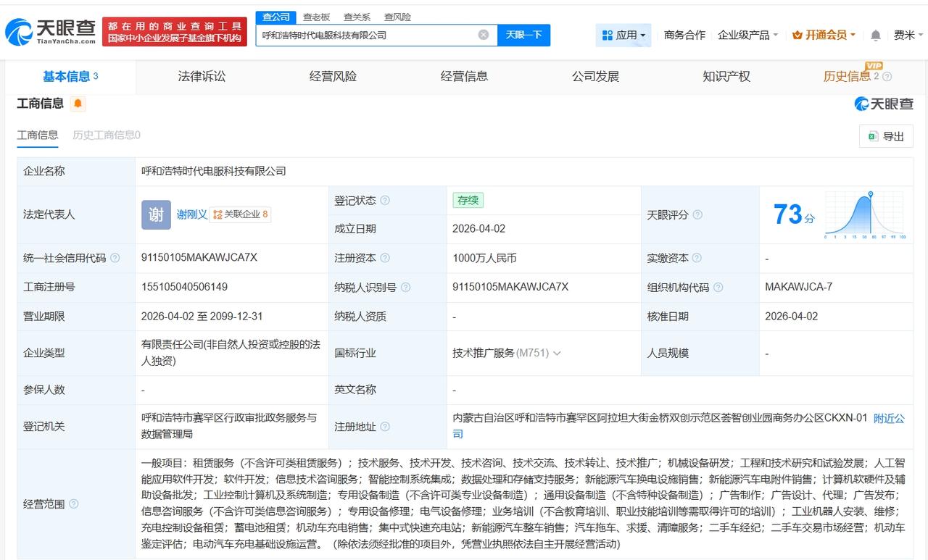Clear the search box with the × icon
This screenshot has width=928, height=560.
click(483, 34)
